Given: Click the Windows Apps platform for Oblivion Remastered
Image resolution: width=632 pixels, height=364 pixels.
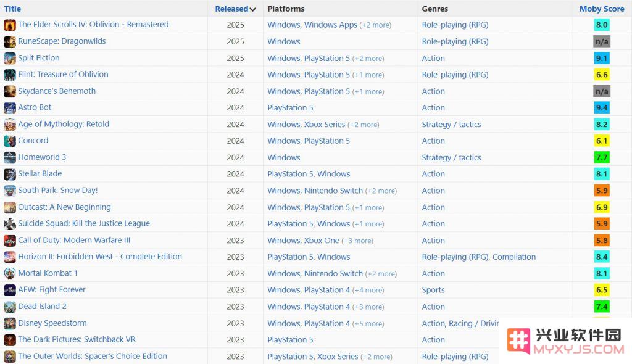Looking at the screenshot, I should 331,25.
